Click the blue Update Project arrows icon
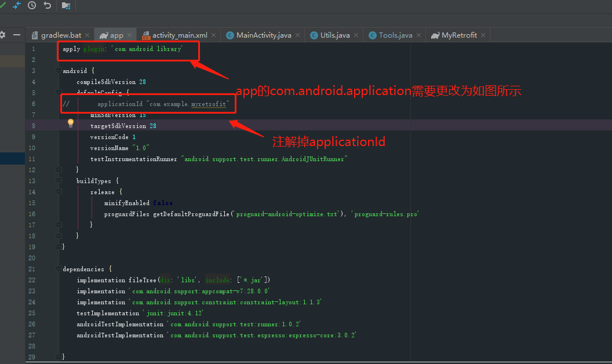This screenshot has width=612, height=364. pyautogui.click(x=17, y=5)
